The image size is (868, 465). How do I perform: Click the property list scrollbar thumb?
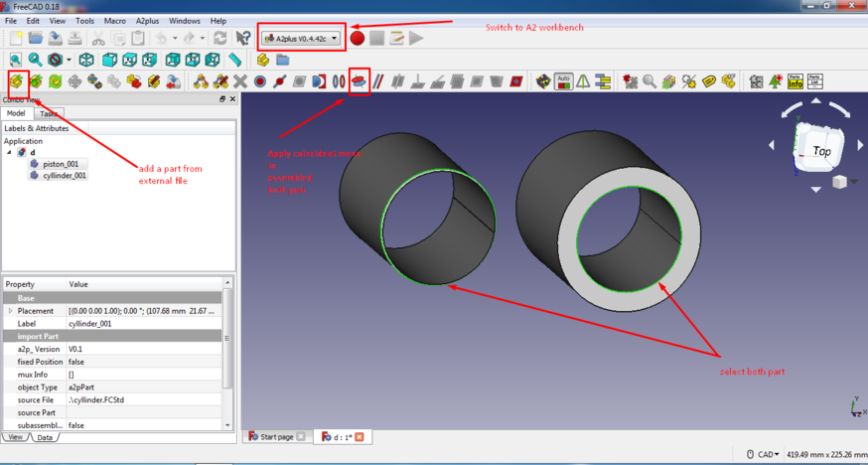pos(227,337)
